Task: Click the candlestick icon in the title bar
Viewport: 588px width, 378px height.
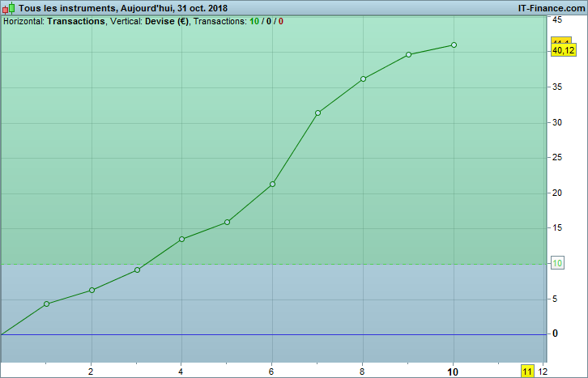Action: click(x=9, y=8)
